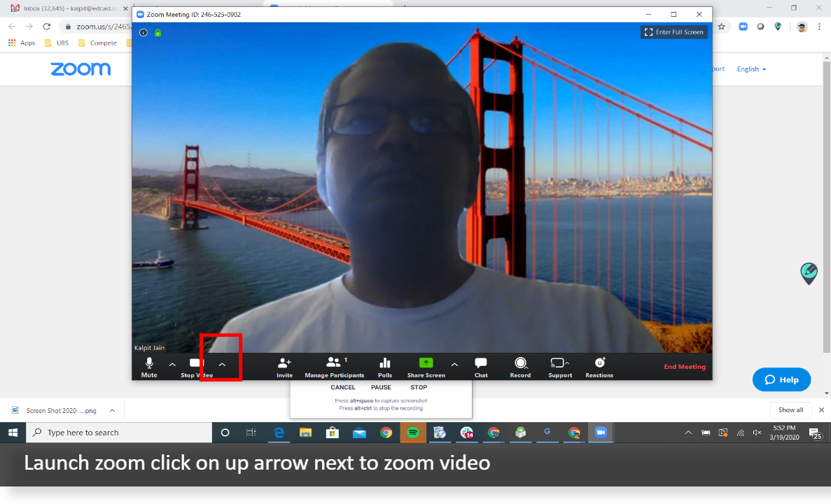This screenshot has width=831, height=504.
Task: Click the Zoom logo on the webpage
Action: pyautogui.click(x=81, y=69)
